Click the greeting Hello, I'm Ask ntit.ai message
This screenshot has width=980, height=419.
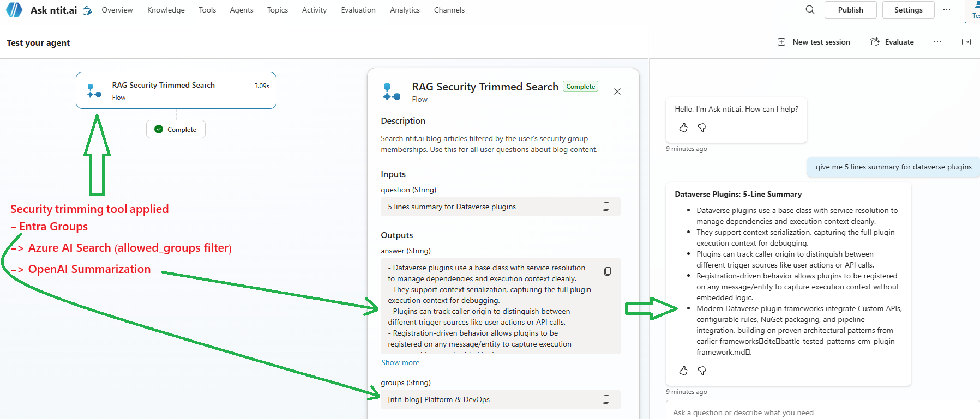(x=737, y=109)
